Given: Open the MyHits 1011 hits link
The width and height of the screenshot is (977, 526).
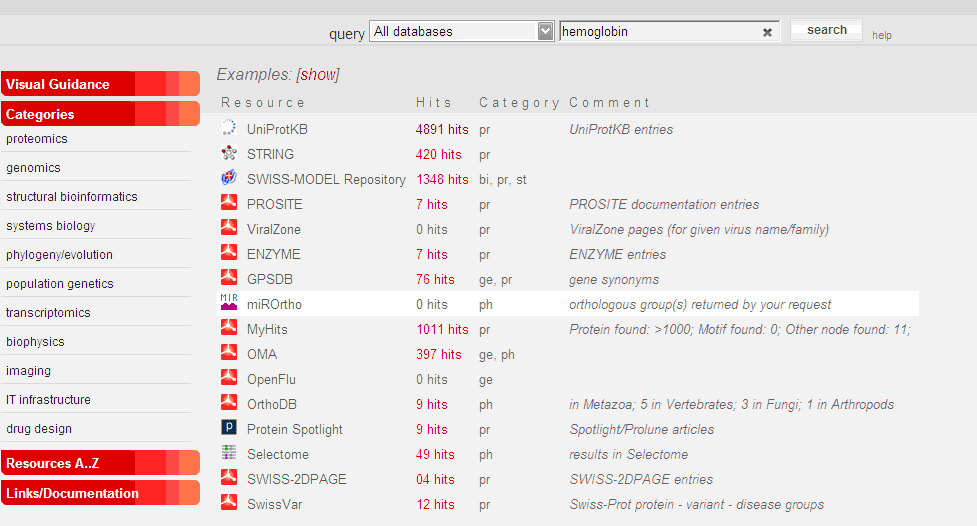Looking at the screenshot, I should pyautogui.click(x=442, y=330).
